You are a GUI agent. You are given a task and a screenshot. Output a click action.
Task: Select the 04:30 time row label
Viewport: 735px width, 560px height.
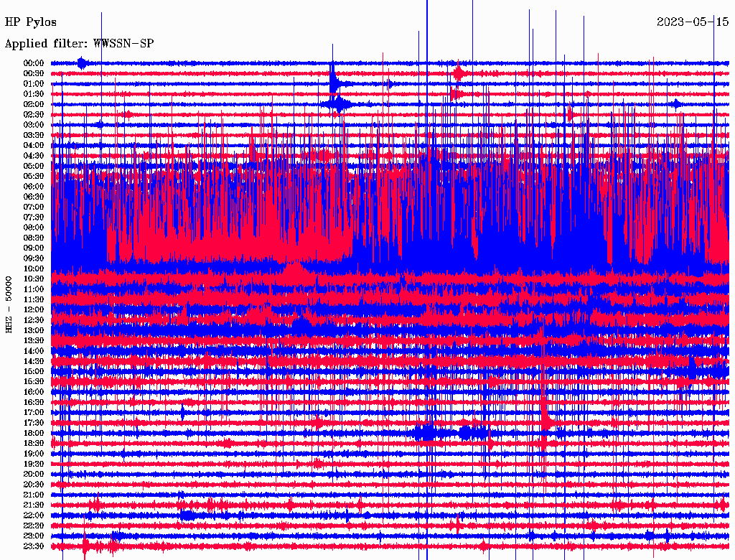click(34, 156)
